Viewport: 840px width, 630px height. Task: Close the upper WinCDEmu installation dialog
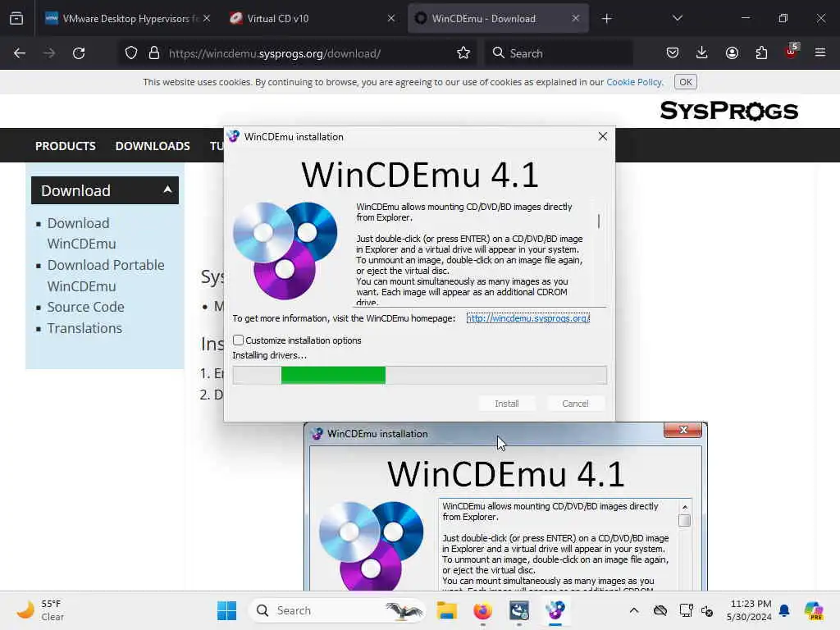click(603, 137)
